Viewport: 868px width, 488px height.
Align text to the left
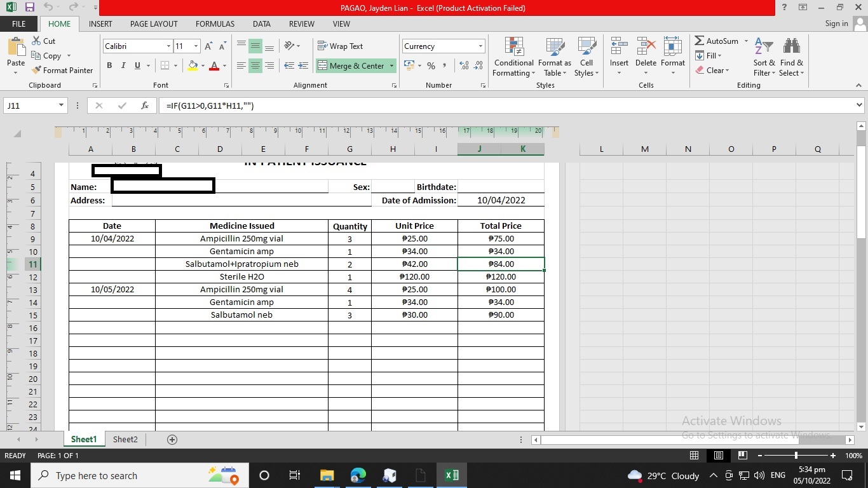(x=241, y=65)
